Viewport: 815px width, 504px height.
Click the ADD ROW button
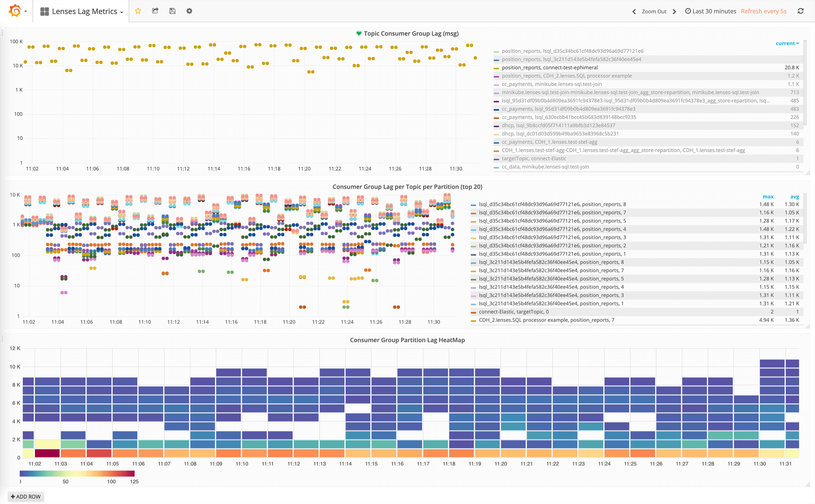(x=26, y=497)
